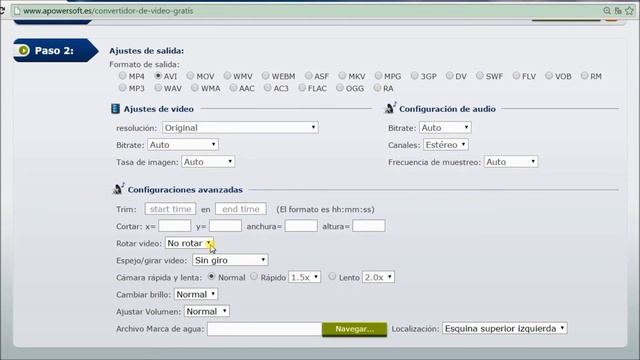The image size is (640, 360).
Task: Bookmark this page with the star icon
Action: coord(629,11)
